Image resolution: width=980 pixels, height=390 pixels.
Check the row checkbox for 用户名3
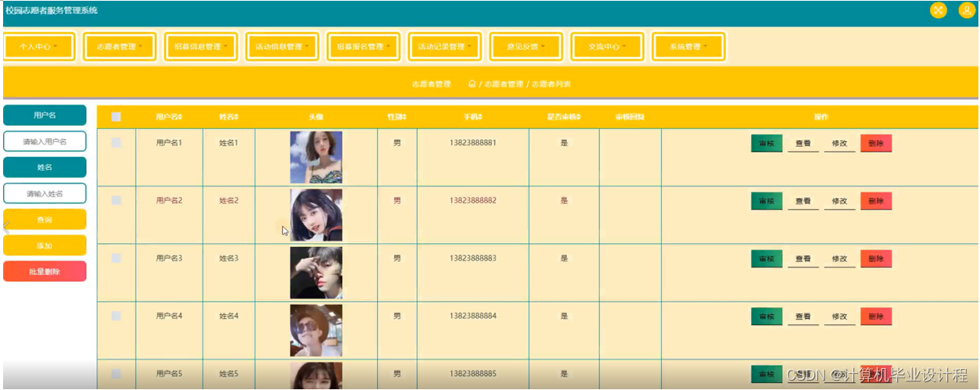116,258
